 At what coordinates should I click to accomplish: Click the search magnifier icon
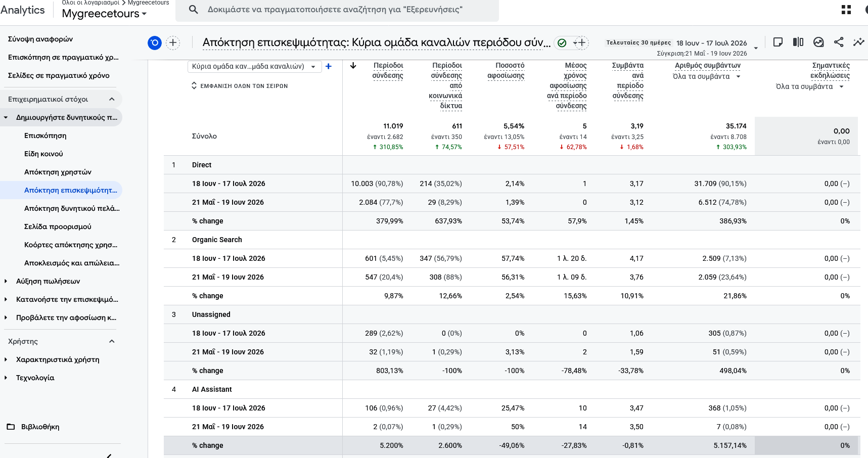click(193, 10)
